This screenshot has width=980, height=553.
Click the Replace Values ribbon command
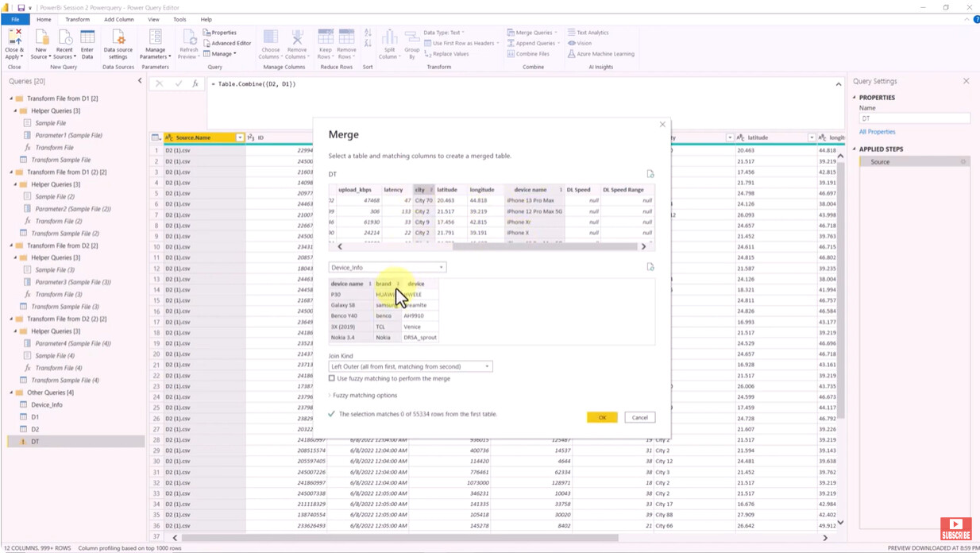446,54
